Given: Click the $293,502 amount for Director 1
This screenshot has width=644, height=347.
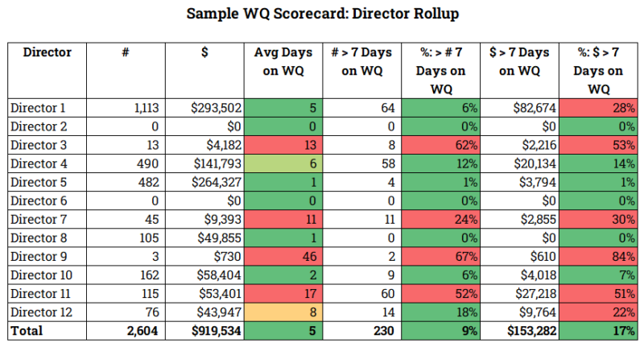Looking at the screenshot, I should (205, 108).
